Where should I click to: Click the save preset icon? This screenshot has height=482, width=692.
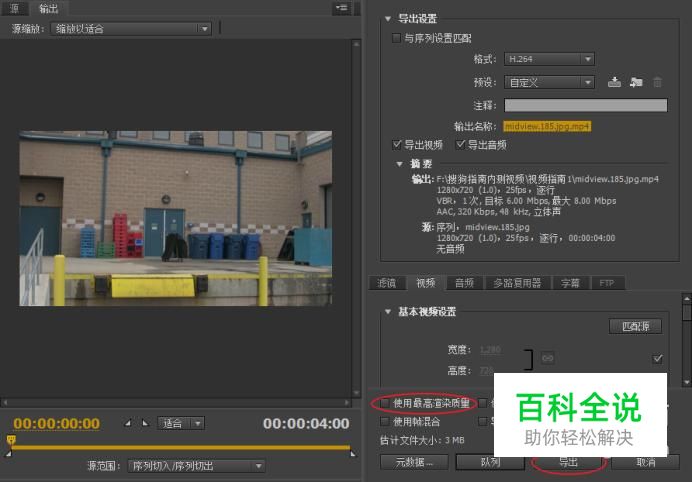[x=614, y=82]
